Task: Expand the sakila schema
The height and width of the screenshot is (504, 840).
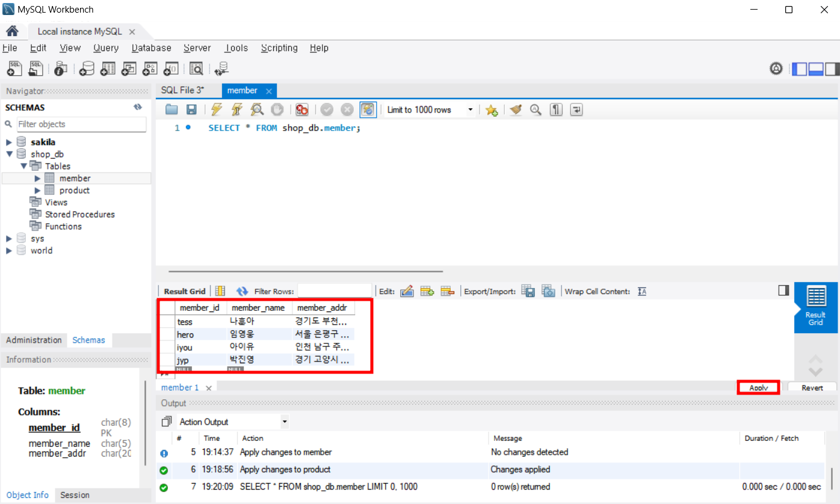Action: pos(9,142)
